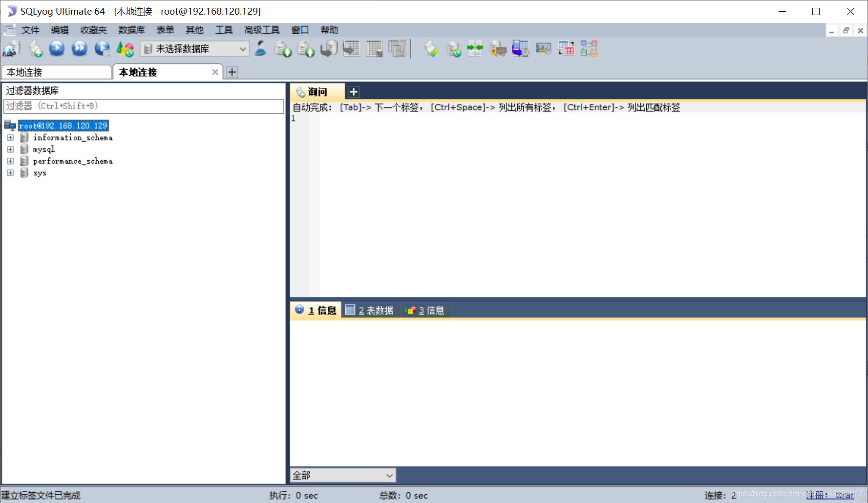Click the restore from SQL dump icon
Viewport: 868px width, 503px height.
tap(329, 49)
